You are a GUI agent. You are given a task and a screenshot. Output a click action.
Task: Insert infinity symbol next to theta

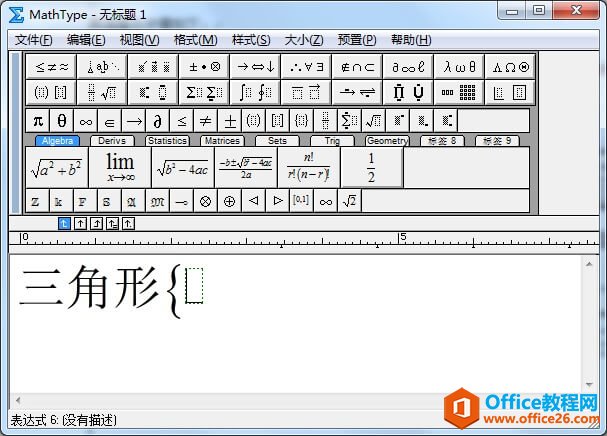pos(86,121)
